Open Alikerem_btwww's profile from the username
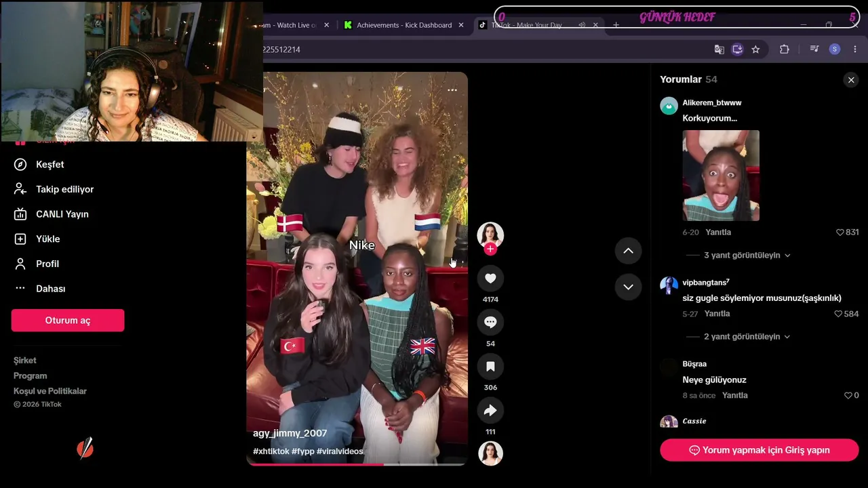This screenshot has height=488, width=868. point(712,103)
